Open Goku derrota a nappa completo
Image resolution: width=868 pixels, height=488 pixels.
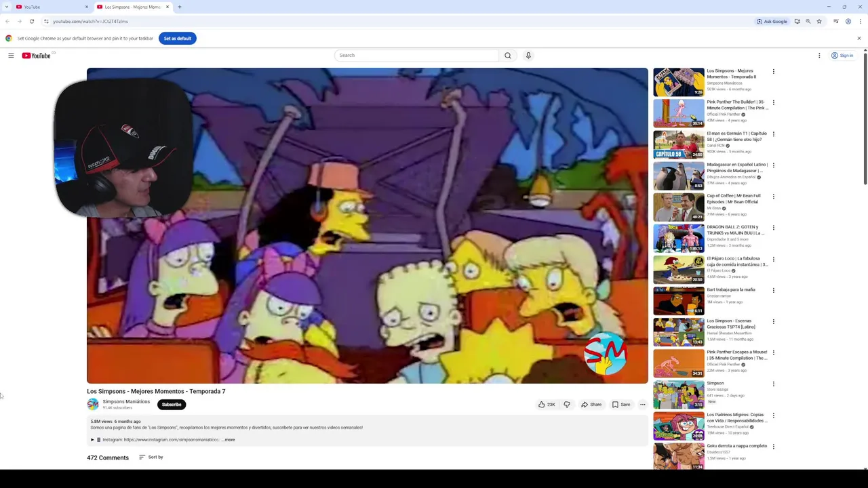click(679, 457)
